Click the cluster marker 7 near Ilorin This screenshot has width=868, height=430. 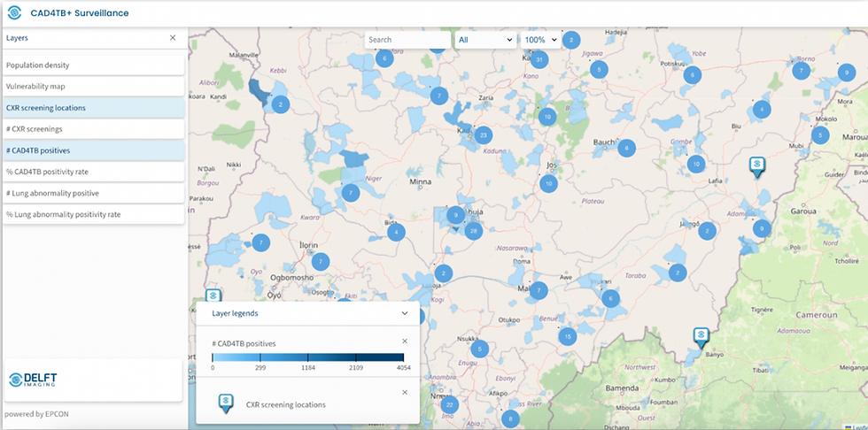tap(321, 261)
